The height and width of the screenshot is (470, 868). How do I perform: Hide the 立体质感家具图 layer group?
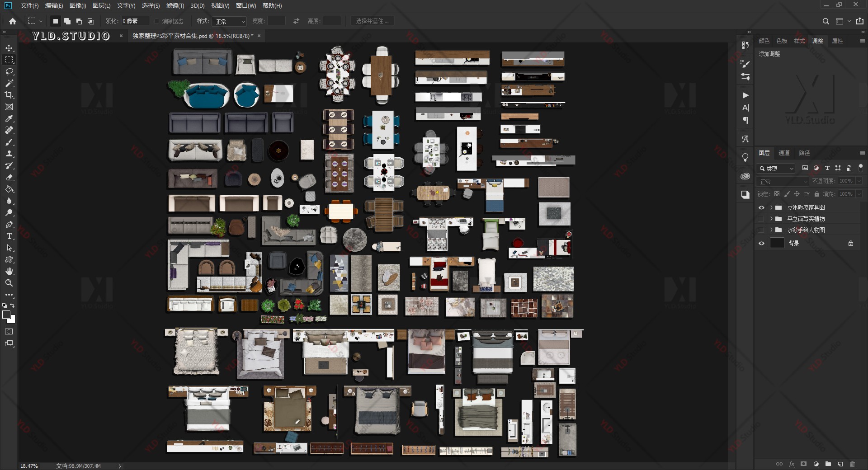pos(761,207)
